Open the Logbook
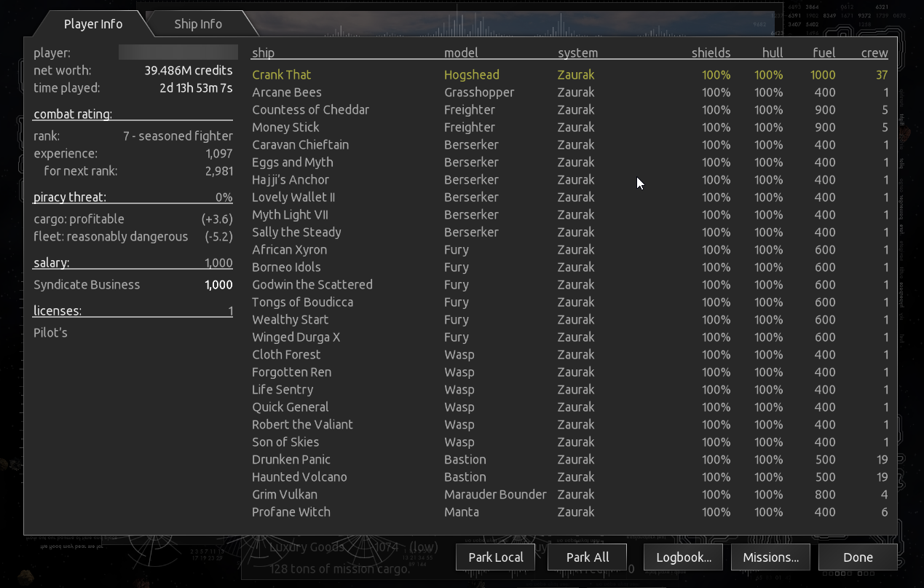Image resolution: width=924 pixels, height=588 pixels. (684, 557)
